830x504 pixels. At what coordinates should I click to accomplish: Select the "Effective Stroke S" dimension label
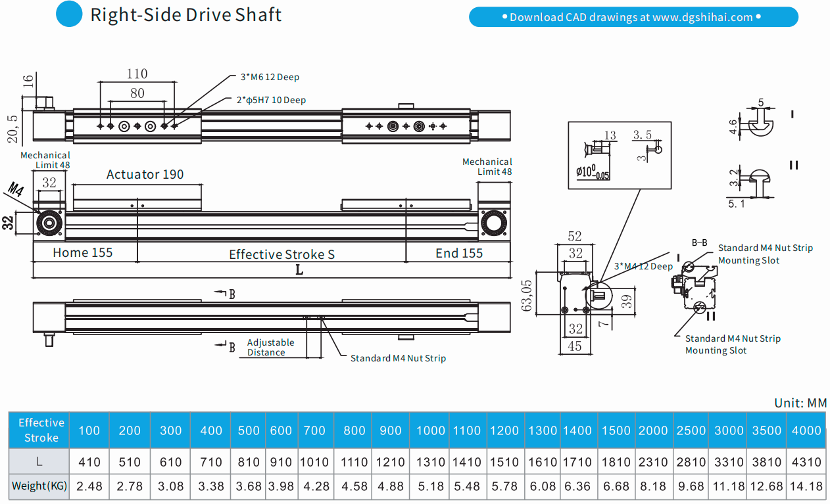pos(281,254)
